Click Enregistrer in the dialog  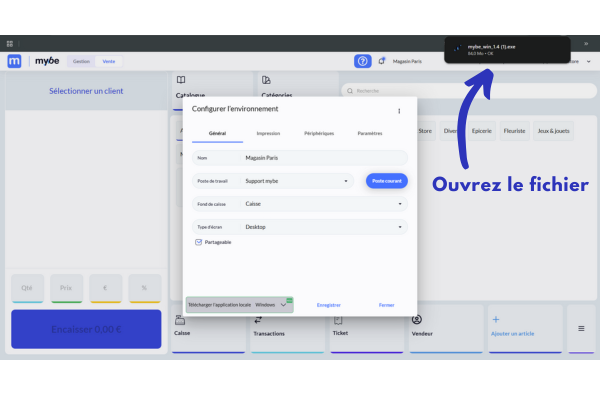329,305
